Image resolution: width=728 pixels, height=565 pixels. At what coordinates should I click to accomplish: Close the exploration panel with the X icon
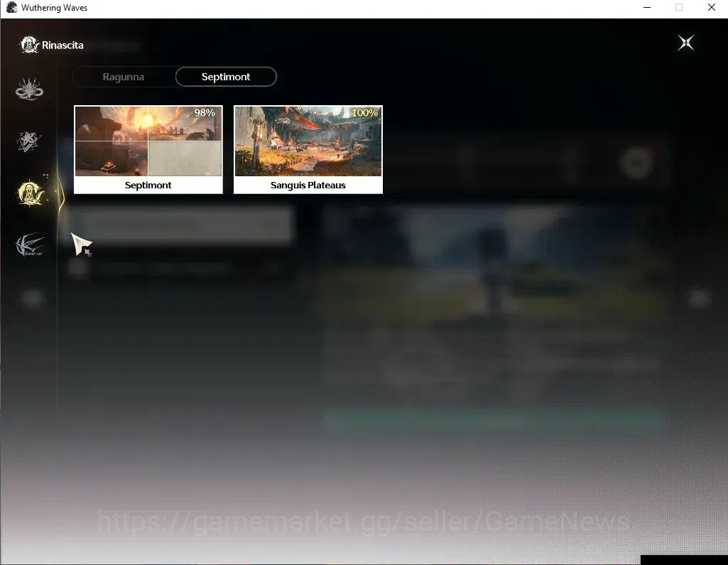point(686,43)
